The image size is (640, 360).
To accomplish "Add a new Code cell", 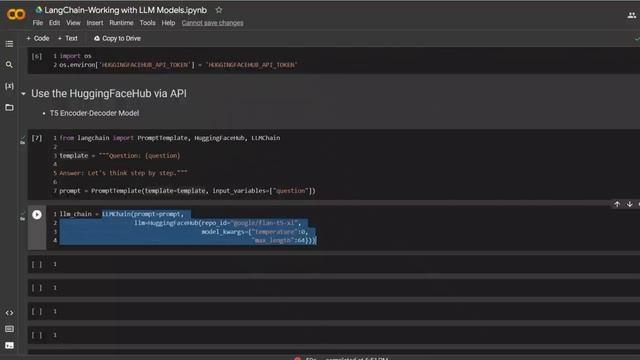I will [x=38, y=38].
